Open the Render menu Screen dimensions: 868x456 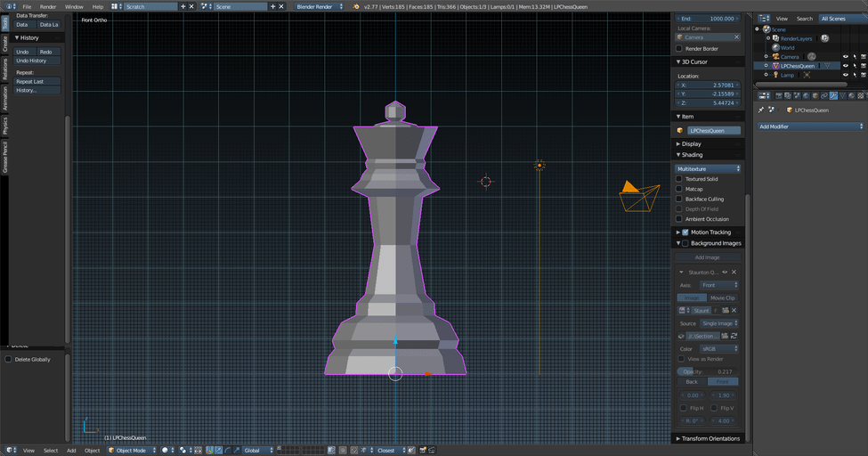pos(47,6)
